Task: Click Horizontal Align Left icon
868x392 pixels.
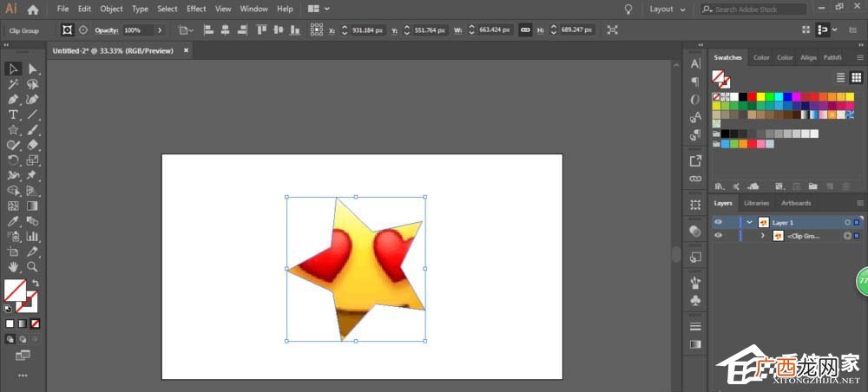Action: tap(208, 30)
